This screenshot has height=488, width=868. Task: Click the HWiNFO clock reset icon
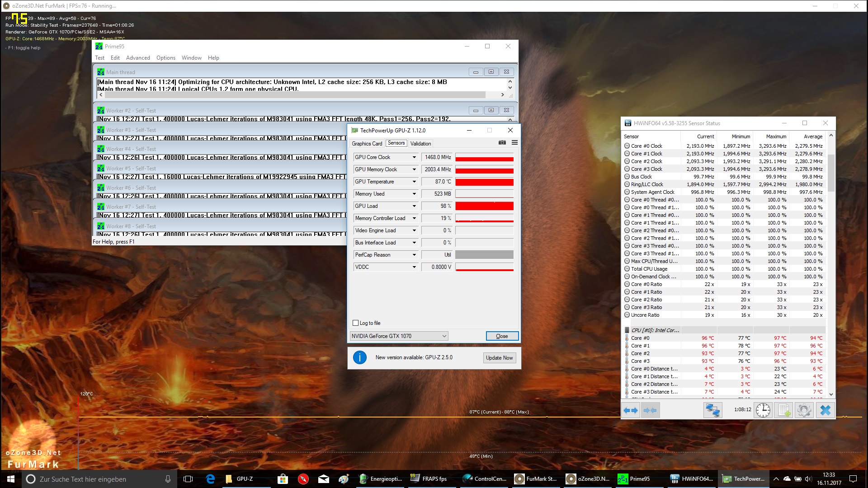(763, 410)
